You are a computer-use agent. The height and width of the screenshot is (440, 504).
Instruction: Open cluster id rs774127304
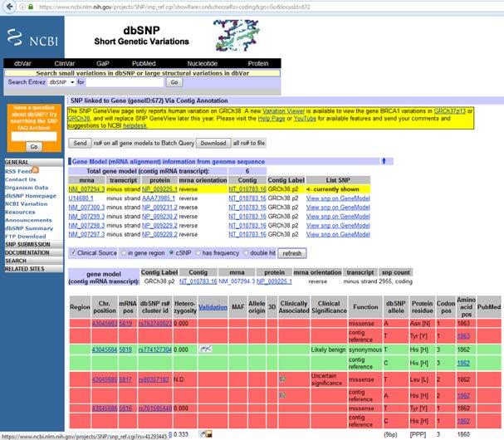[155, 350]
